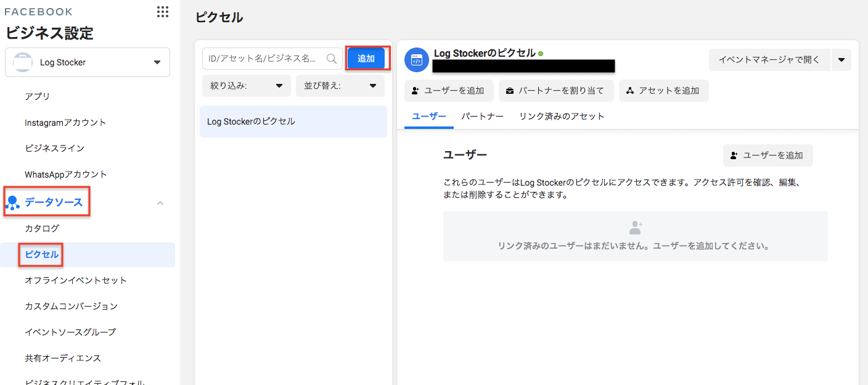Focus the ID/アセット名 search field
The image size is (868, 385).
click(272, 59)
